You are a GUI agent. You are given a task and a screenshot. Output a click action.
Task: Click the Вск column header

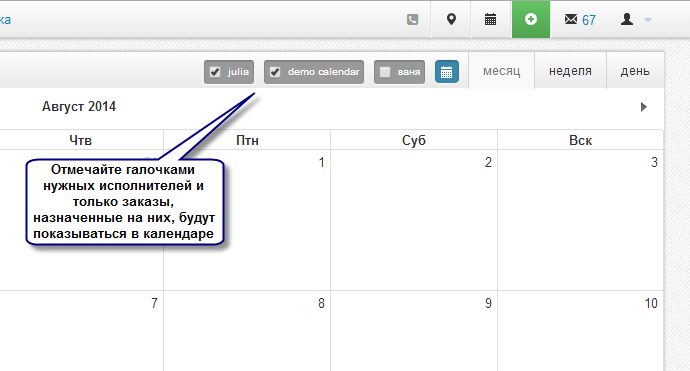(x=580, y=140)
